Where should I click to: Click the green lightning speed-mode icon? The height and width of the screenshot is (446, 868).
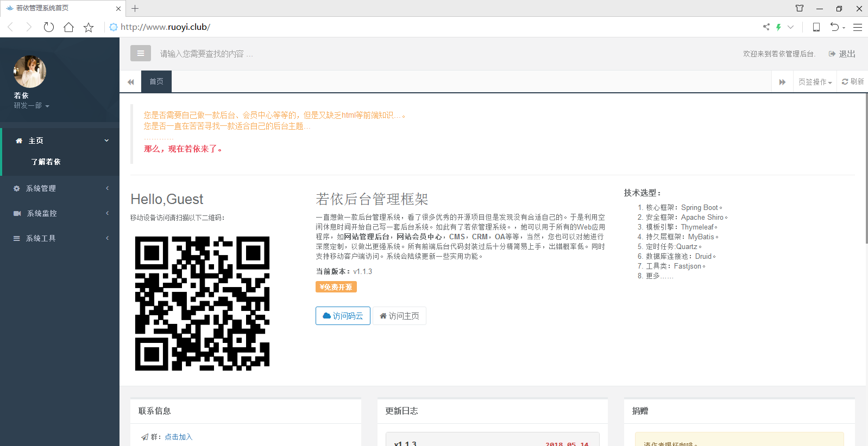[778, 27]
